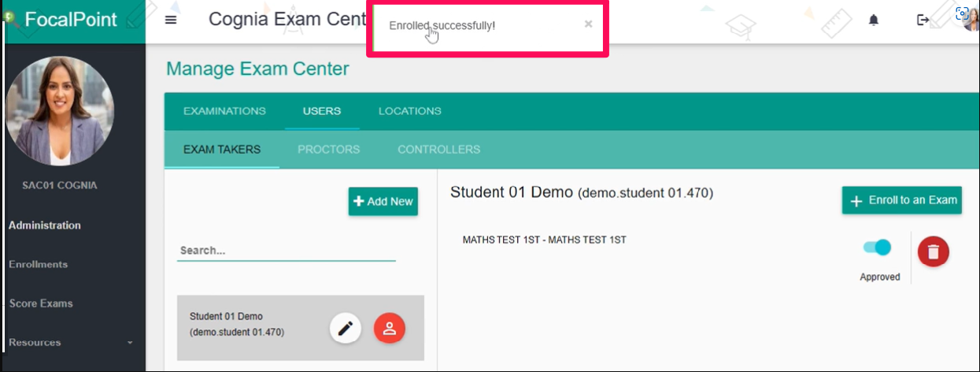Open Administration in the sidebar
The image size is (980, 372).
45,225
